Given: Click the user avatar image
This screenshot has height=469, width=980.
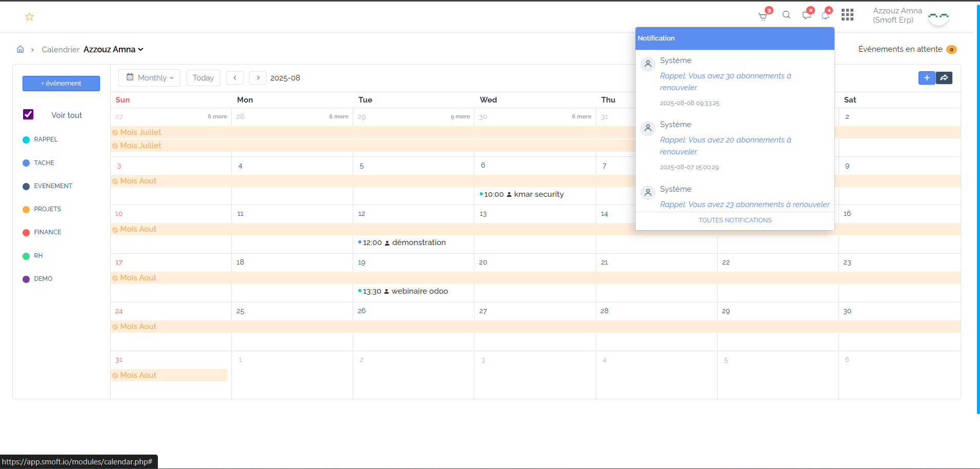Looking at the screenshot, I should point(938,16).
